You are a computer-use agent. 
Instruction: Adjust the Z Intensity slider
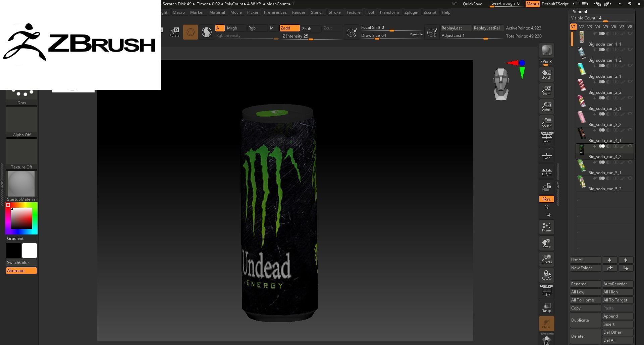(311, 37)
